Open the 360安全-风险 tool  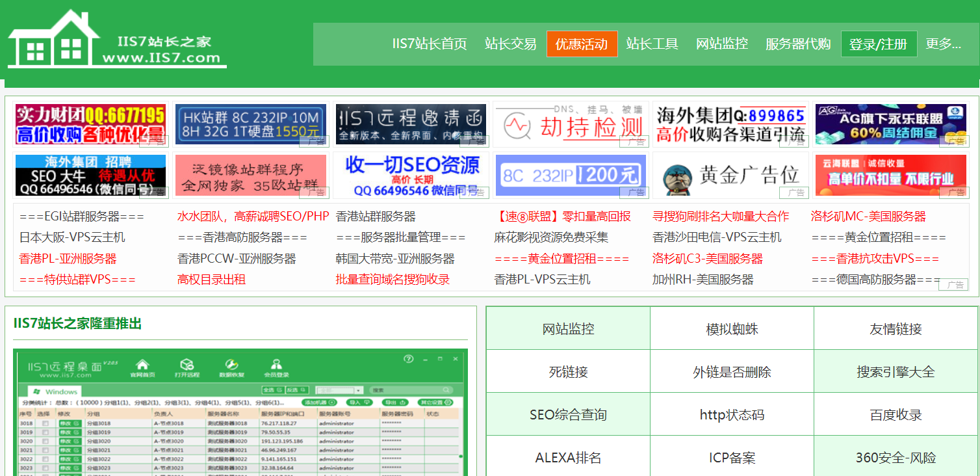tap(896, 457)
